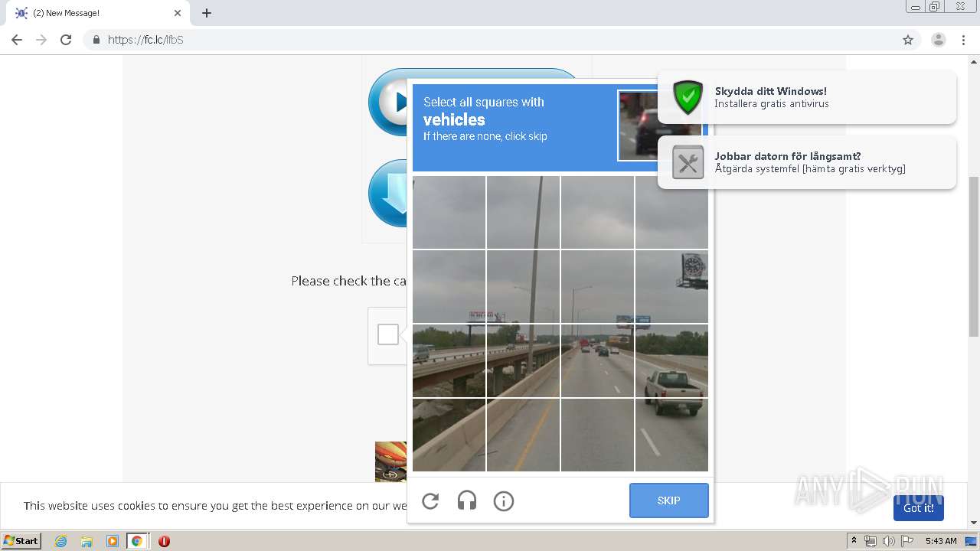Select top-left sky captcha square
980x551 pixels.
[449, 212]
